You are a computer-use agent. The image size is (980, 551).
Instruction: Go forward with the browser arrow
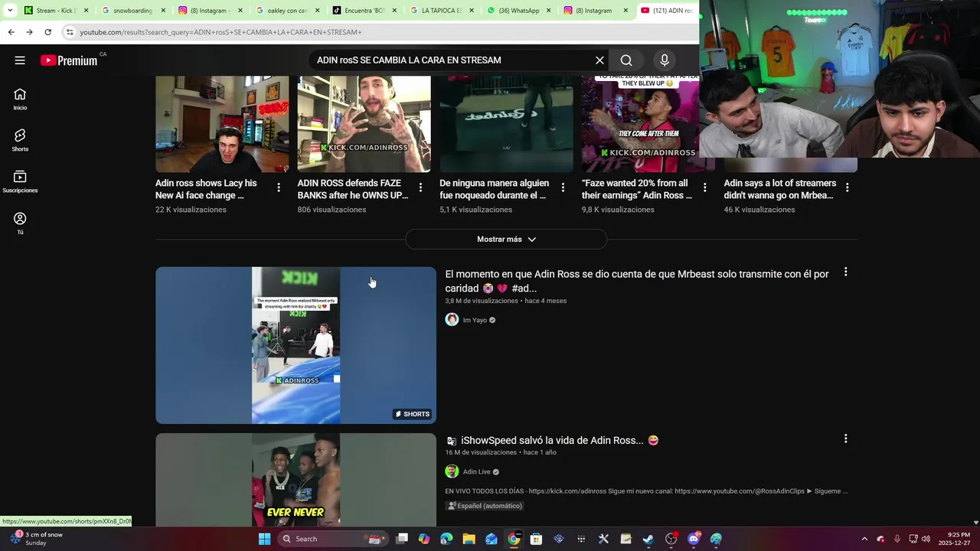pyautogui.click(x=29, y=32)
